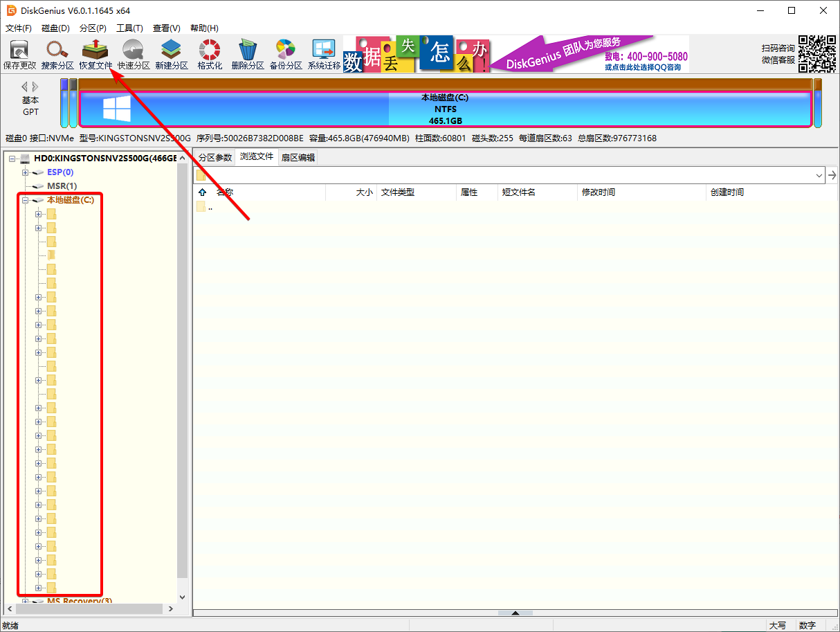
Task: Click the tree scrollbar up arrow
Action: pyautogui.click(x=183, y=159)
